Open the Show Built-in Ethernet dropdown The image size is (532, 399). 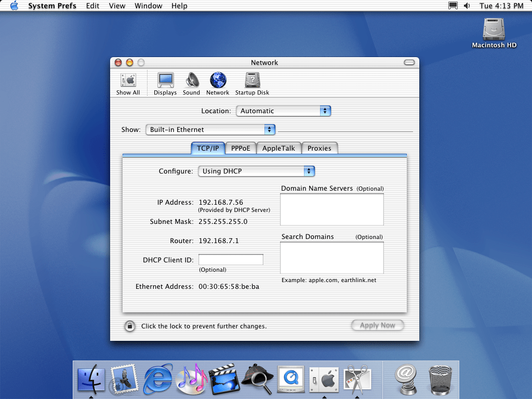tap(210, 129)
